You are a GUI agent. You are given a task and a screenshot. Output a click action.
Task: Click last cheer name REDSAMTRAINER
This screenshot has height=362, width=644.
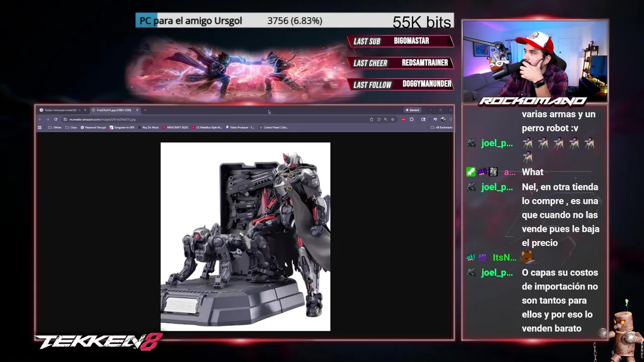click(x=425, y=63)
